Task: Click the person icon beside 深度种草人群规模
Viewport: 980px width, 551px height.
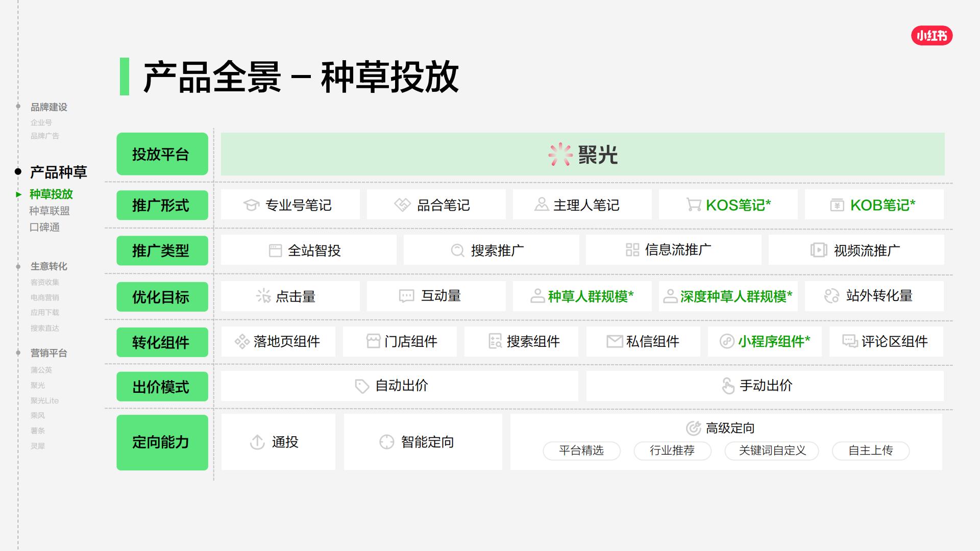Action: pyautogui.click(x=670, y=296)
